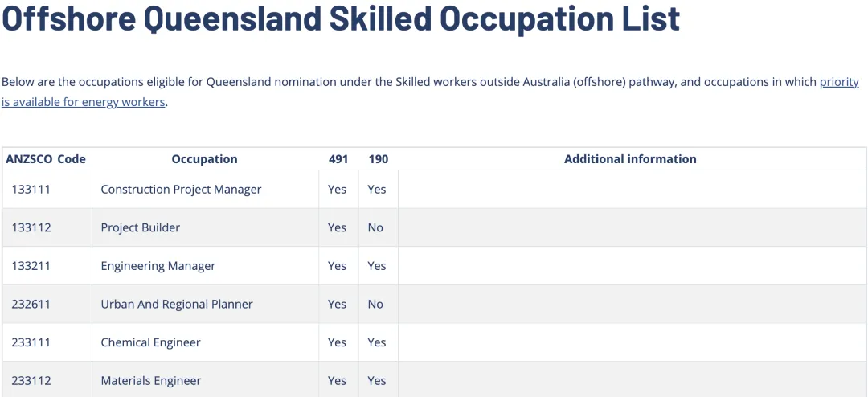
Task: Click the 190 No value for Urban Planner
Action: tap(375, 304)
